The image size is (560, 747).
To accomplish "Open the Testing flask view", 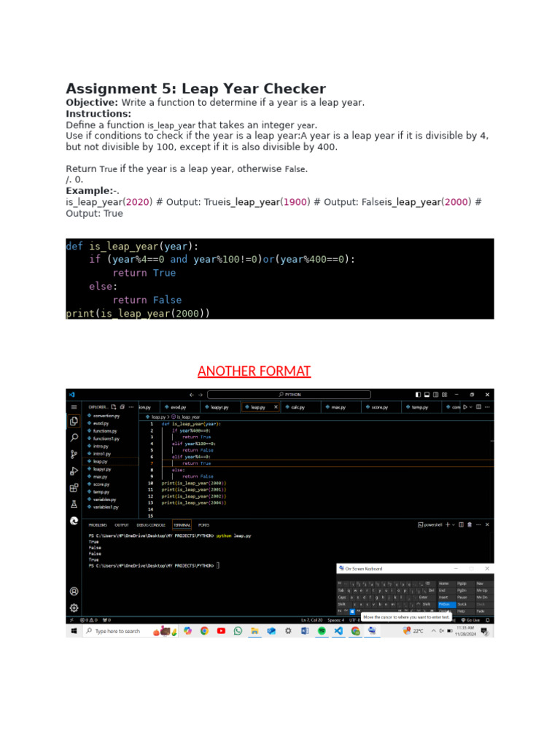I will point(74,504).
